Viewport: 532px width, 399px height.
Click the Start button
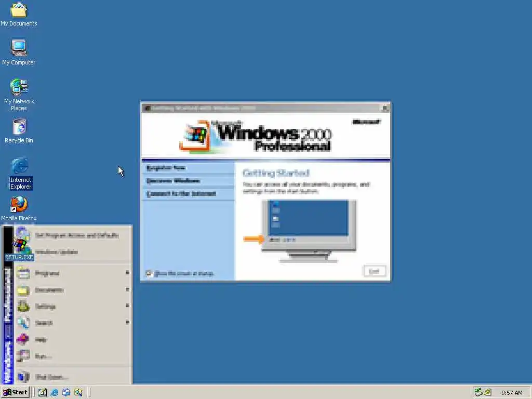[x=15, y=392]
